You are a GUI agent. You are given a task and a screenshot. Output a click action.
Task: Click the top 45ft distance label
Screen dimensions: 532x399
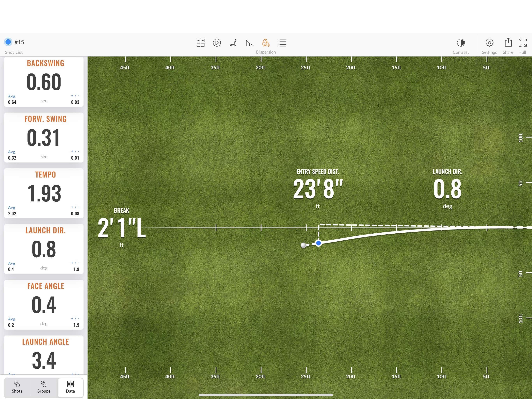click(125, 68)
